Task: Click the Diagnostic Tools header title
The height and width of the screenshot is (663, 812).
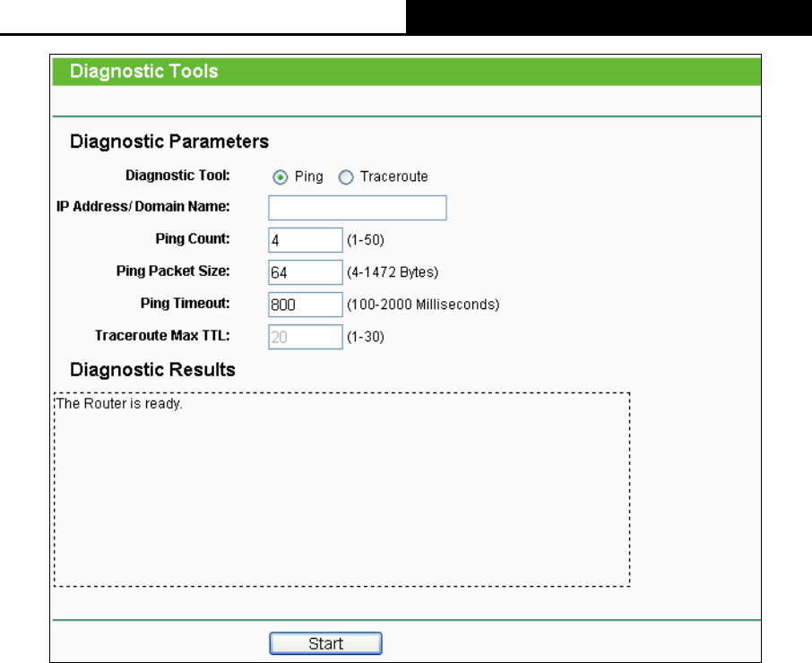Action: coord(144,72)
